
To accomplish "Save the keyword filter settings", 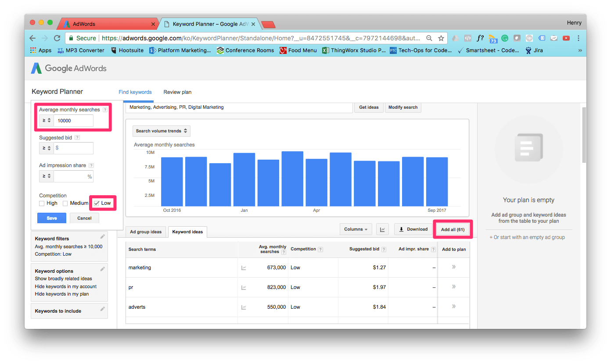I will [x=52, y=218].
